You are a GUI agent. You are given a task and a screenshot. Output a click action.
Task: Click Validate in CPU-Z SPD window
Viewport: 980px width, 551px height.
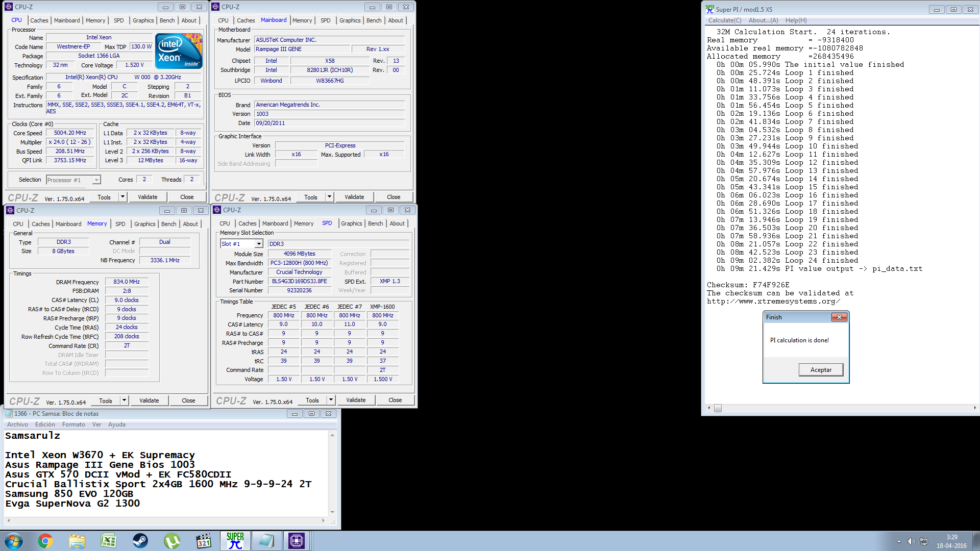click(x=356, y=400)
